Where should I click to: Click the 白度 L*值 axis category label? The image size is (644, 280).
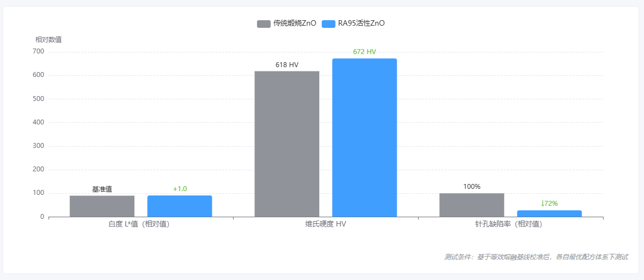click(x=139, y=224)
